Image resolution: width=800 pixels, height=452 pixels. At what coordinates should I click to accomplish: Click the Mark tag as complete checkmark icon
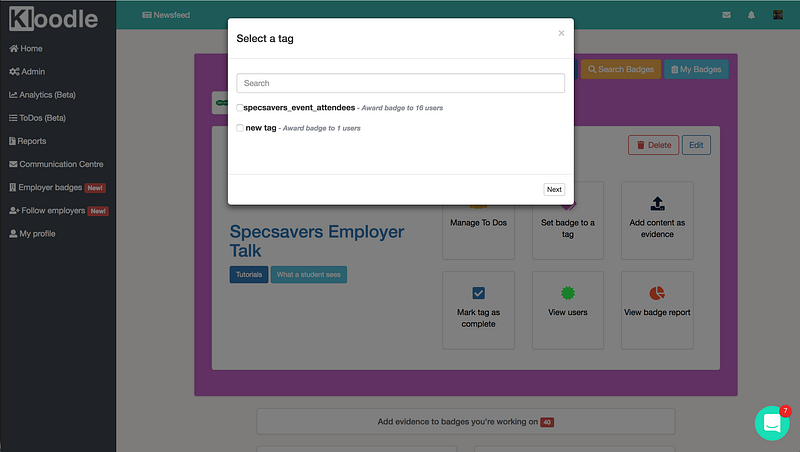[479, 293]
